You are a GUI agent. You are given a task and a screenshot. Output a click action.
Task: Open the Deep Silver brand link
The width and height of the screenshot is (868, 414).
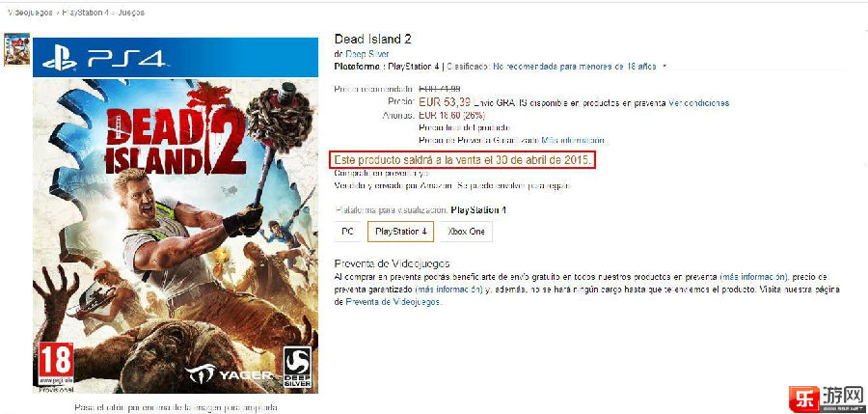tap(367, 54)
